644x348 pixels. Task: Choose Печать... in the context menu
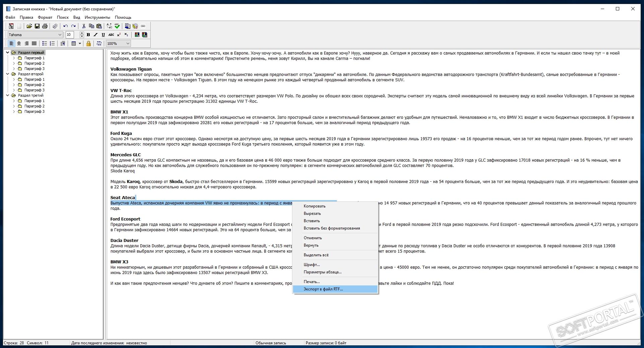[x=335, y=282]
